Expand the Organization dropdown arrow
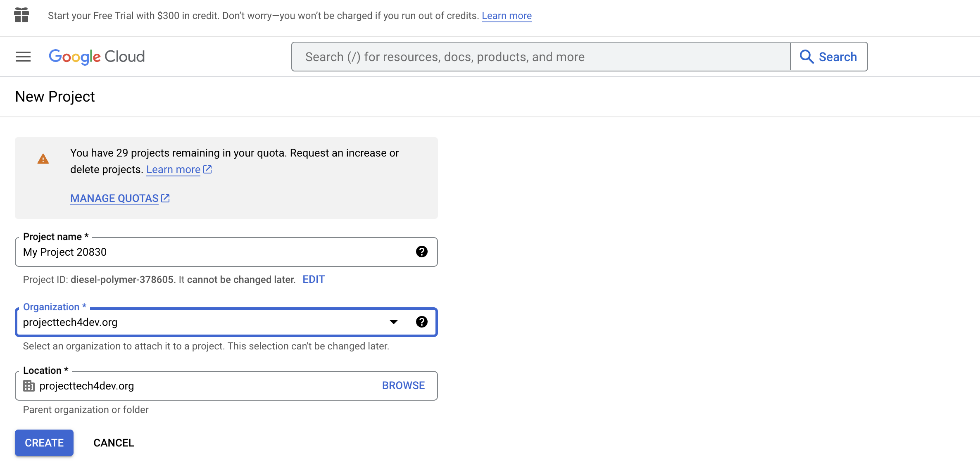The image size is (980, 475). [x=394, y=322]
